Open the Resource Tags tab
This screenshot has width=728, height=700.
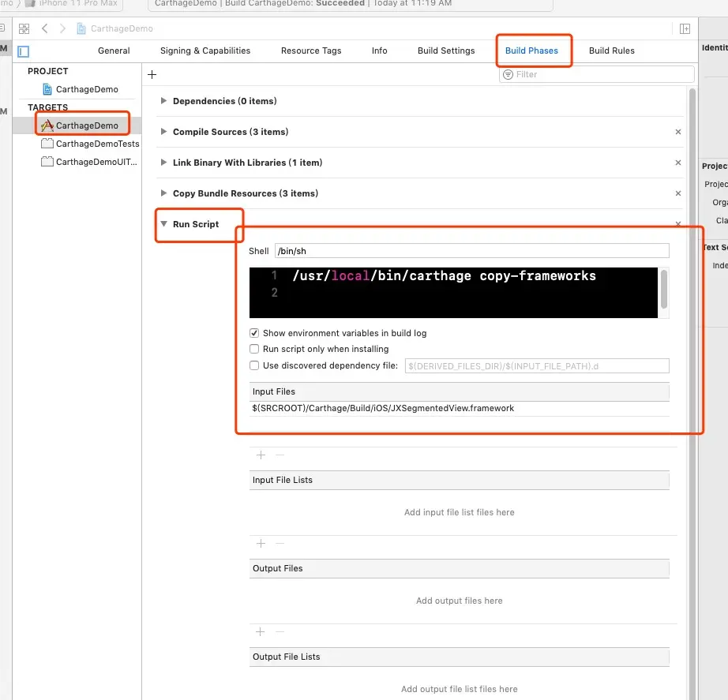pos(311,51)
